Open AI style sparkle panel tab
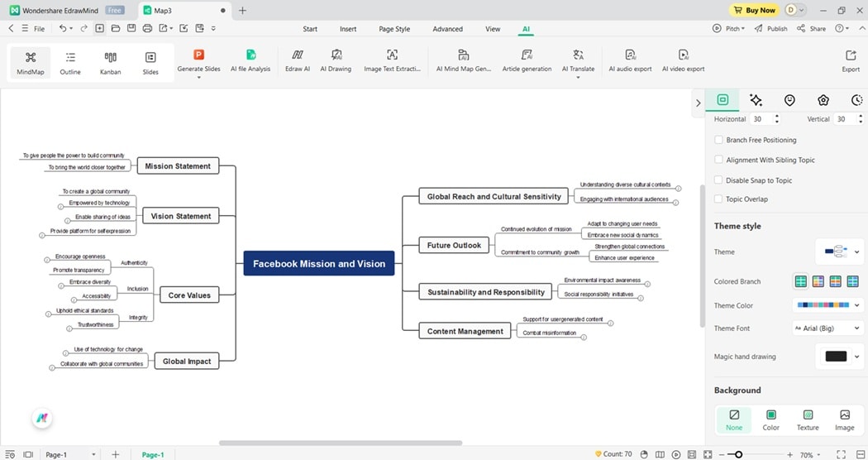 click(x=756, y=100)
